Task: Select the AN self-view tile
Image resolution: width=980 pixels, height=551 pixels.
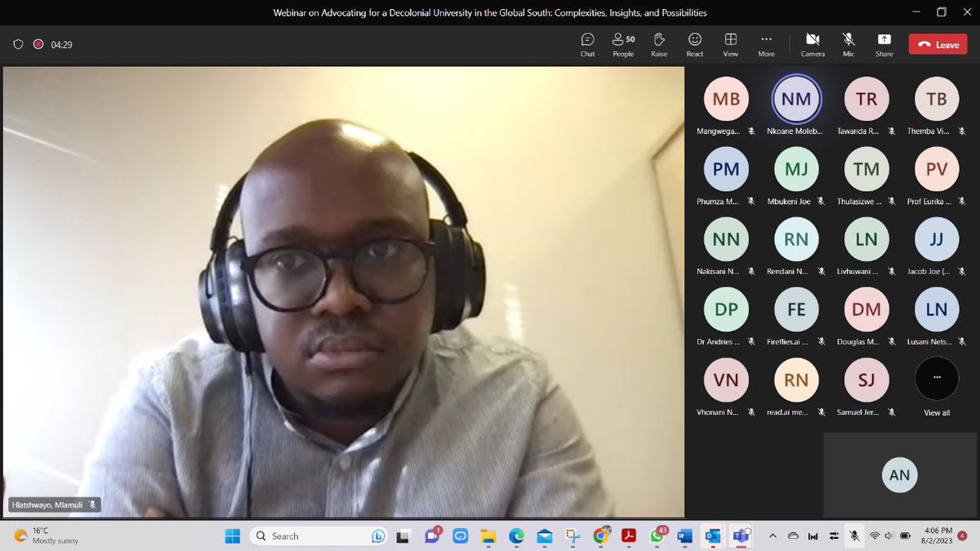Action: click(899, 475)
